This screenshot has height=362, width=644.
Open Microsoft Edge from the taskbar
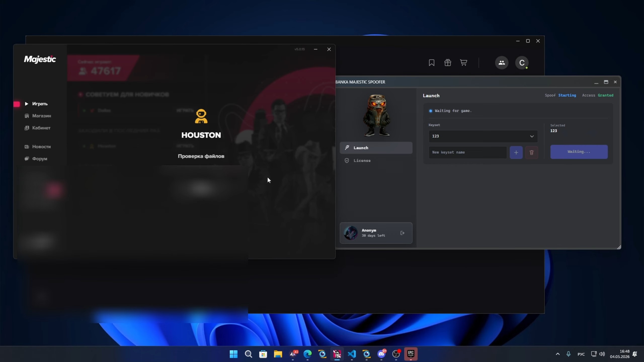pos(307,354)
